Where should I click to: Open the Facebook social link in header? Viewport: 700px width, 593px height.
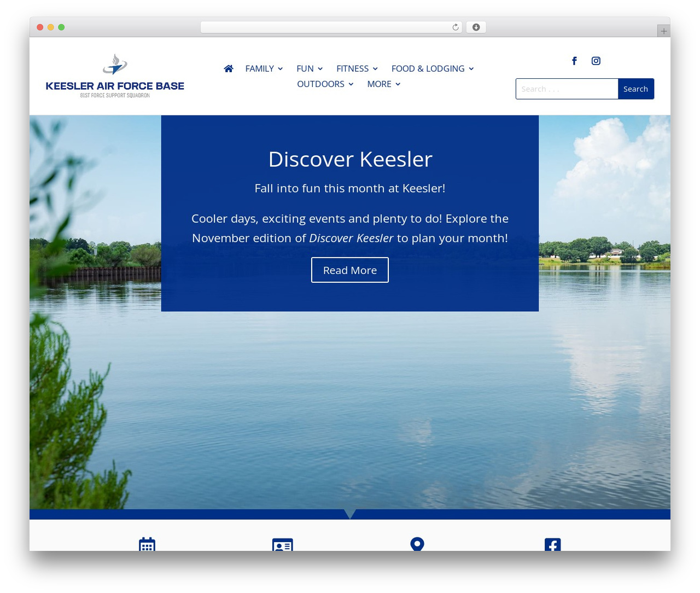point(574,61)
